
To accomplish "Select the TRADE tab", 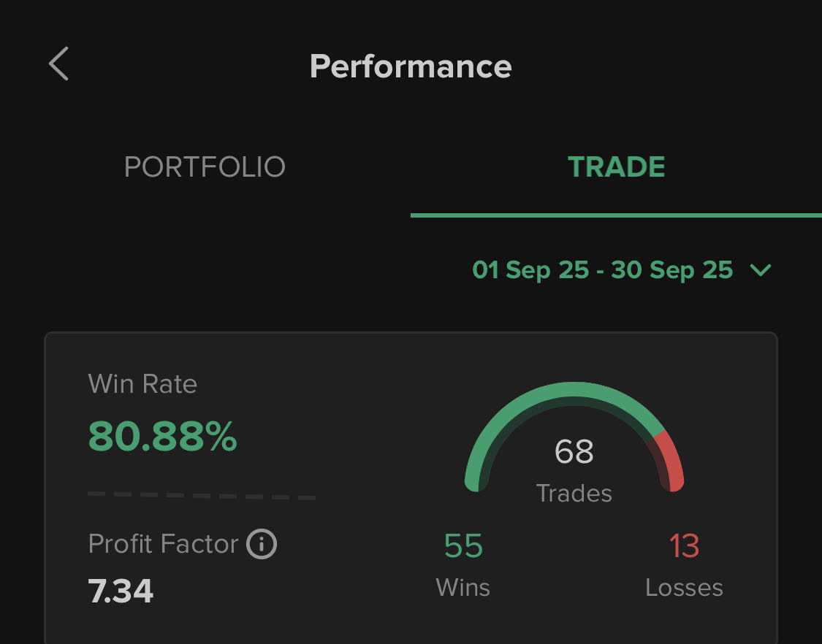I will (616, 167).
